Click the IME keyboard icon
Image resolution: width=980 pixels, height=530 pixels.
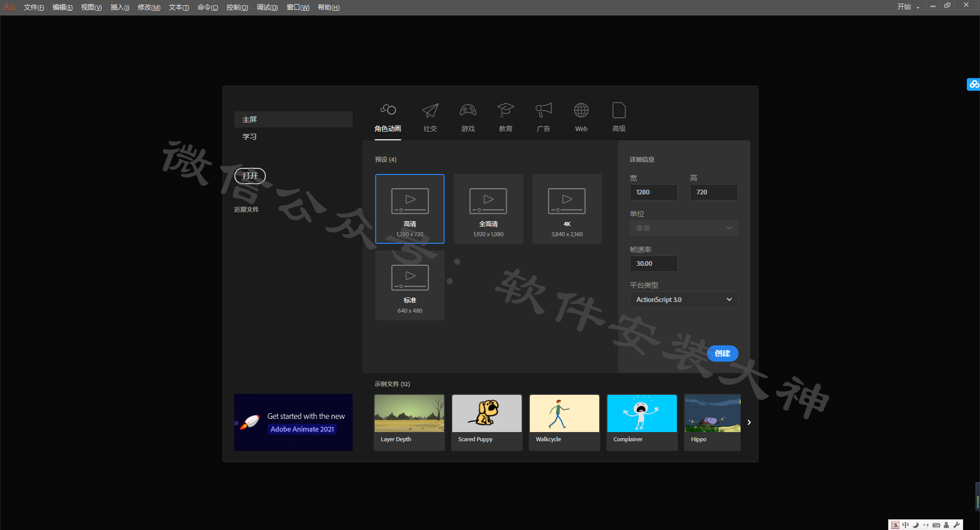936,525
